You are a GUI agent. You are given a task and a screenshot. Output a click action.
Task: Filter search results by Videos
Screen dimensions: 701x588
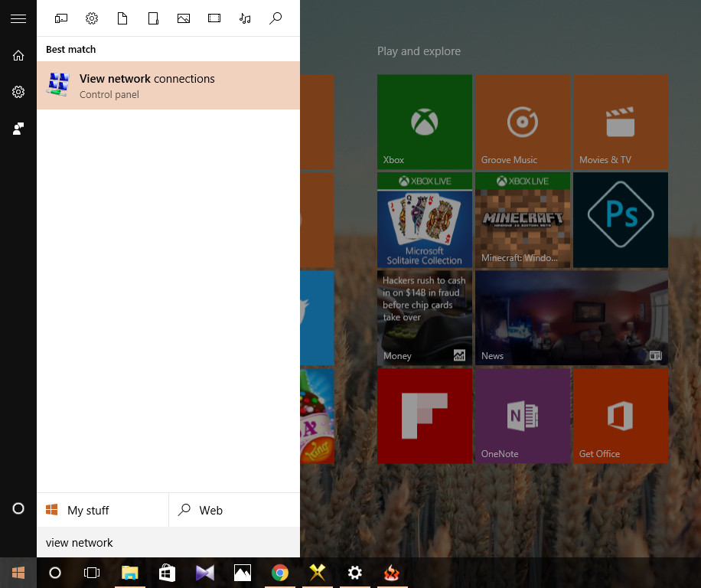(x=214, y=18)
